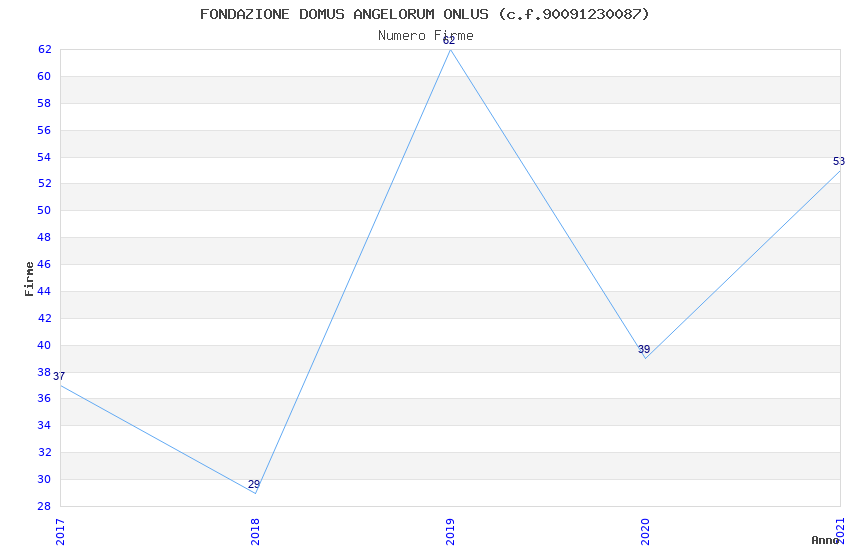Select the 2021 x-axis year label

coord(840,531)
